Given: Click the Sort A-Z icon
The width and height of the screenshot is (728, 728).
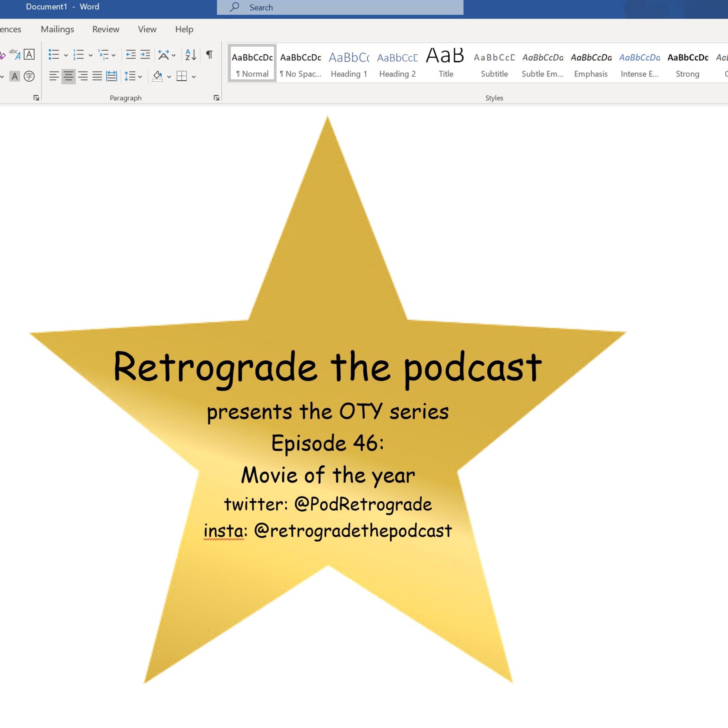Looking at the screenshot, I should point(191,55).
